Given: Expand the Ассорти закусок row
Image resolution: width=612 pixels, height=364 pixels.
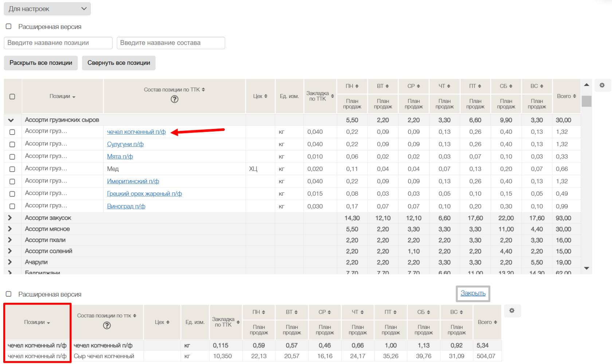Looking at the screenshot, I should click(x=10, y=218).
